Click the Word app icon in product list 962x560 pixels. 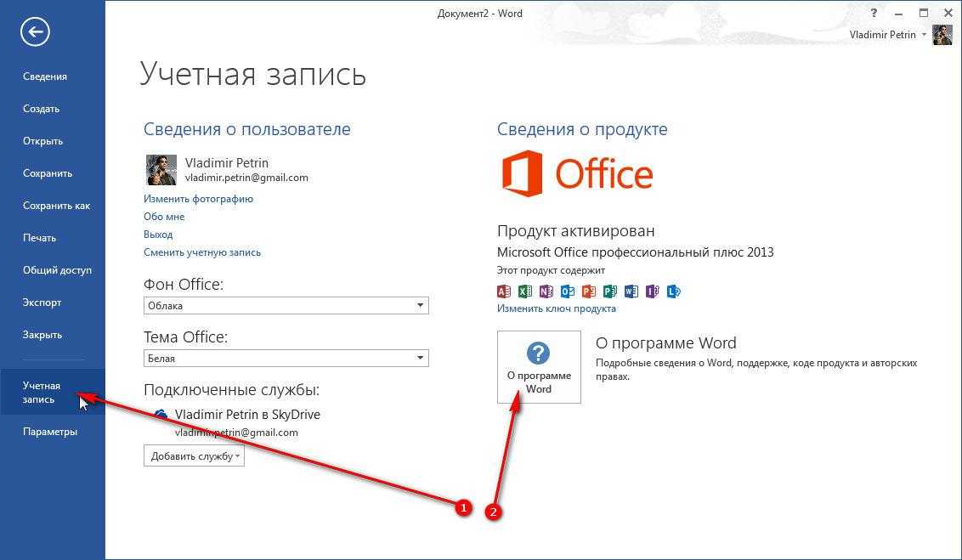[631, 291]
